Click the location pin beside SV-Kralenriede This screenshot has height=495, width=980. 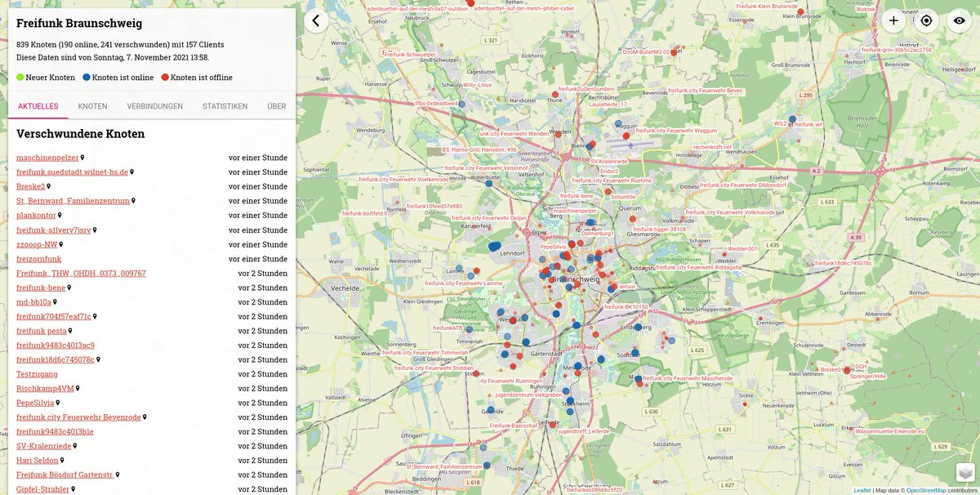pyautogui.click(x=73, y=445)
